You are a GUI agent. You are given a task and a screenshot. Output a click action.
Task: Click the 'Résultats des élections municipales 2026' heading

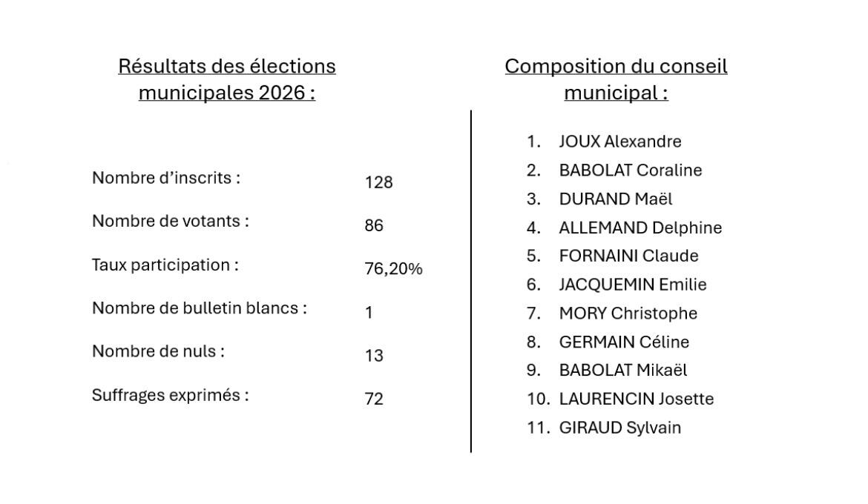(x=227, y=80)
